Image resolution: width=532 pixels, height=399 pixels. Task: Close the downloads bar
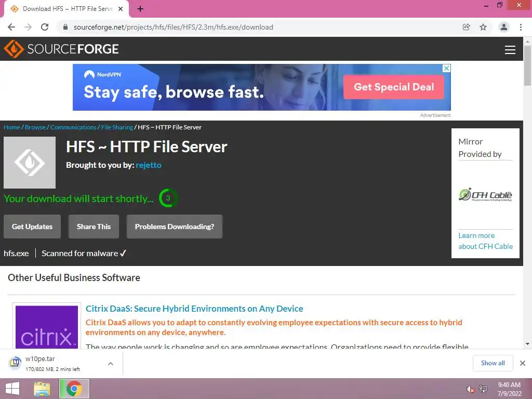(523, 363)
